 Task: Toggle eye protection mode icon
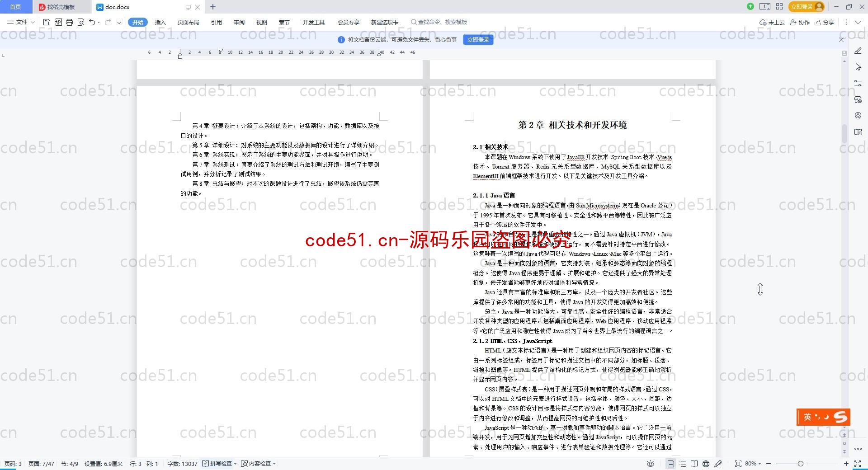(651, 464)
